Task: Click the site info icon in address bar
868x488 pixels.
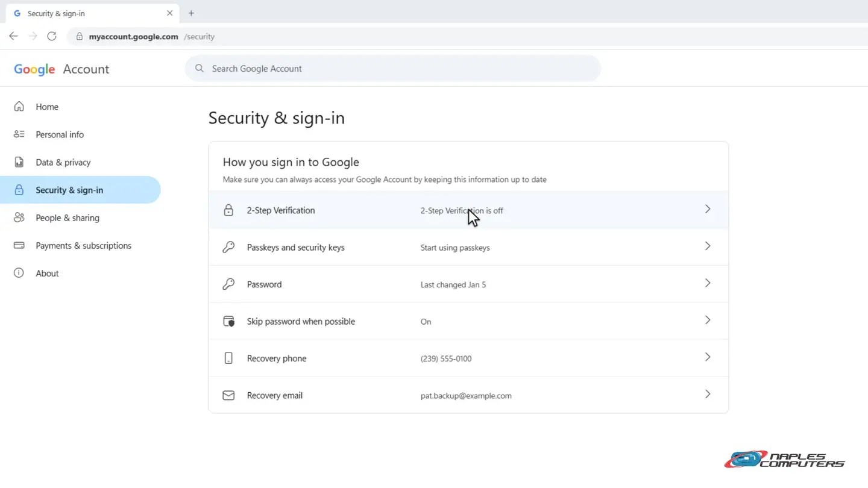Action: (x=79, y=36)
